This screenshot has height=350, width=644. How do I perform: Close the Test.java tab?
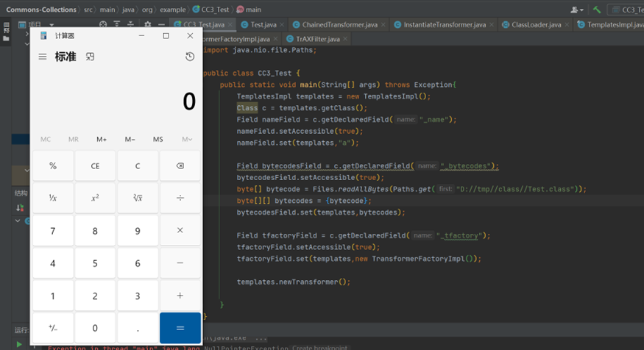click(x=282, y=25)
